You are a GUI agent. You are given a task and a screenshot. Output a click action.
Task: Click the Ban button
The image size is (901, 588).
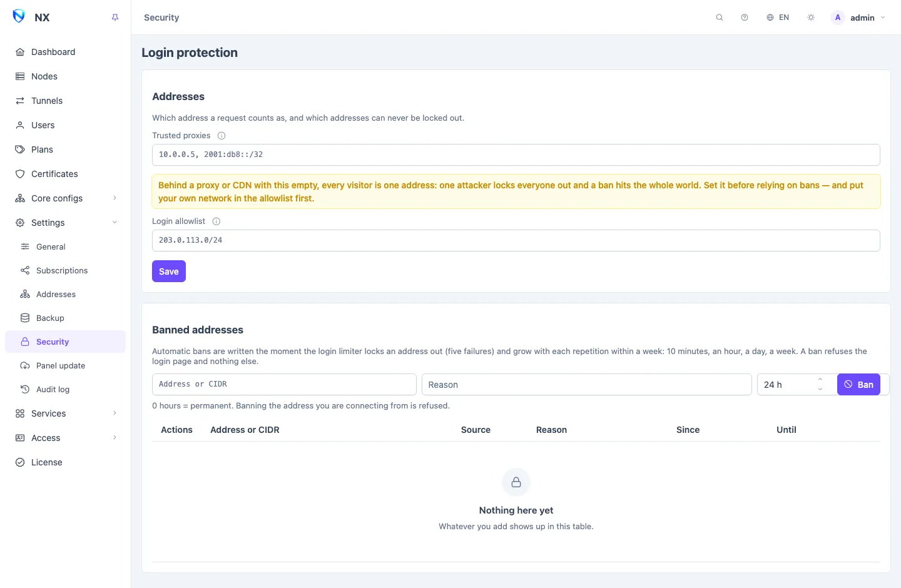coord(858,385)
